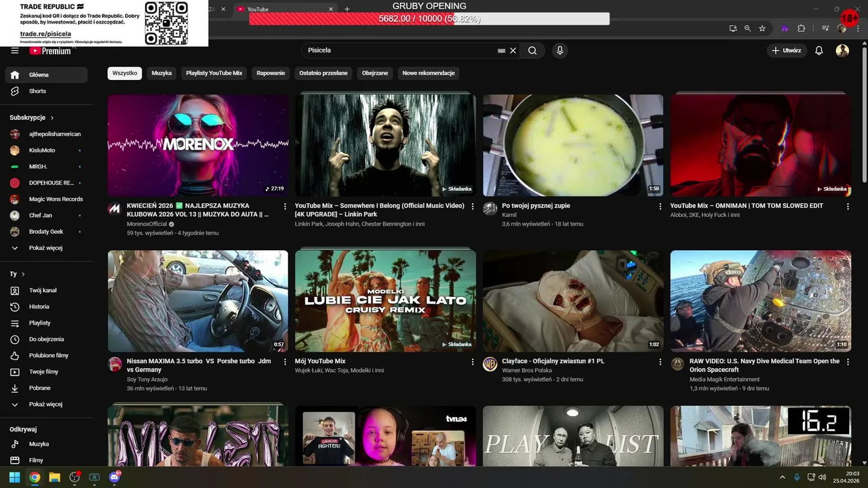Open Magic Wons Records subscription
868x488 pixels.
tap(46, 199)
